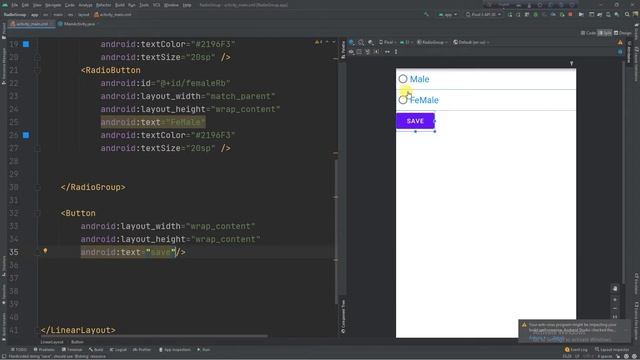This screenshot has height=360, width=640.
Task: Open the App Inspection tool window
Action: (x=174, y=350)
